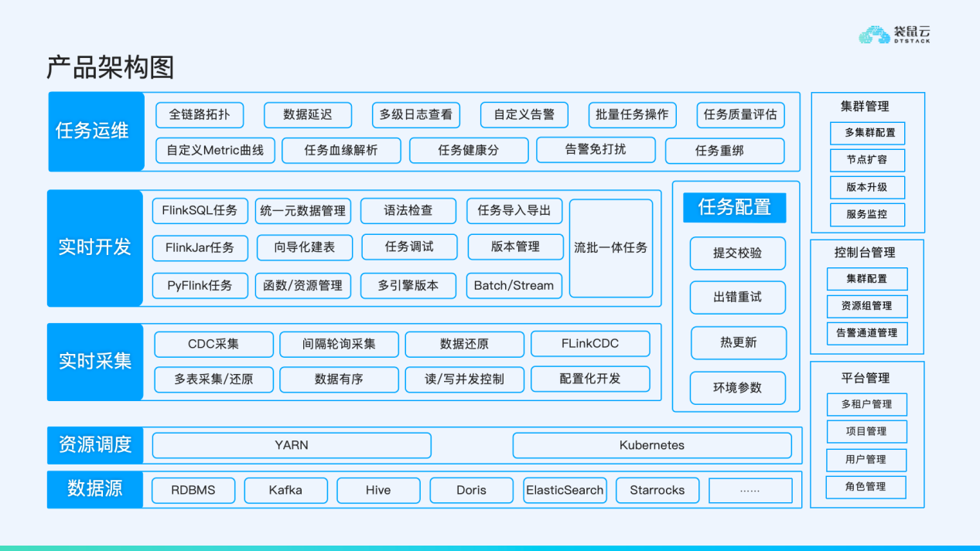Click 角色管理 under 平台管理
Image resolution: width=980 pixels, height=551 pixels.
tap(866, 487)
